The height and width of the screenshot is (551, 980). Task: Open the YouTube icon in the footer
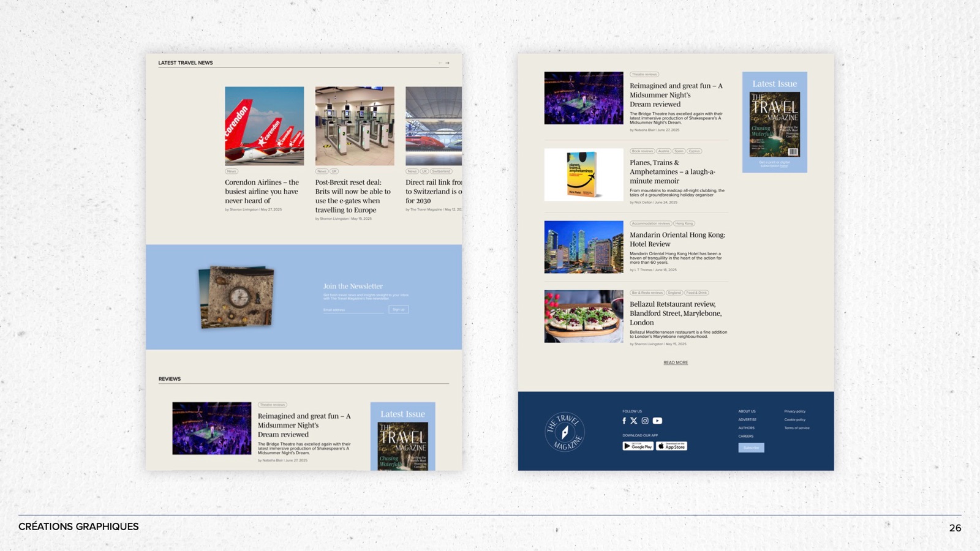(x=657, y=421)
